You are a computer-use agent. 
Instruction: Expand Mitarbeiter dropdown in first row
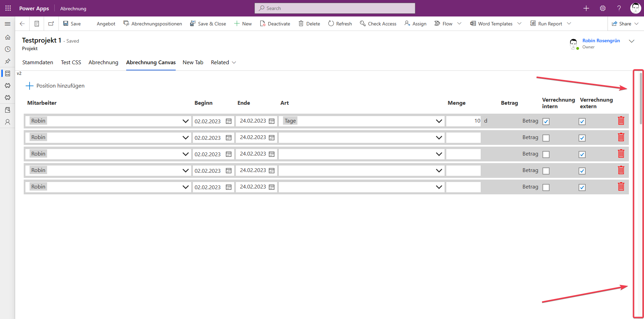(x=186, y=121)
